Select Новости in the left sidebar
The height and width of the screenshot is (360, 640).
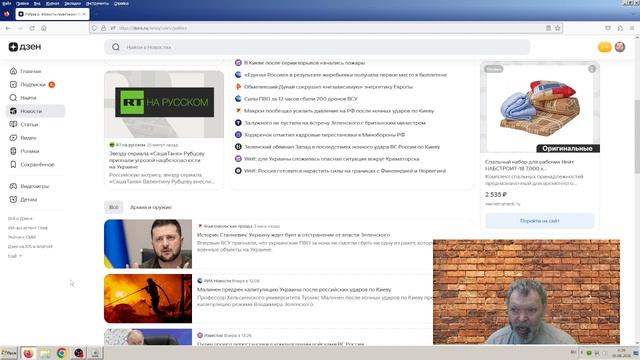(35, 111)
